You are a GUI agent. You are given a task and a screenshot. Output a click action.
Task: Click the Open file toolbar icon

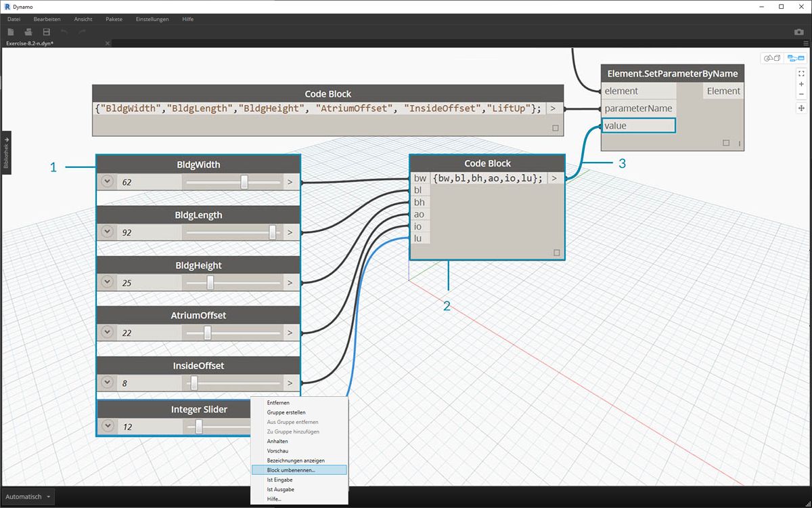coord(28,32)
